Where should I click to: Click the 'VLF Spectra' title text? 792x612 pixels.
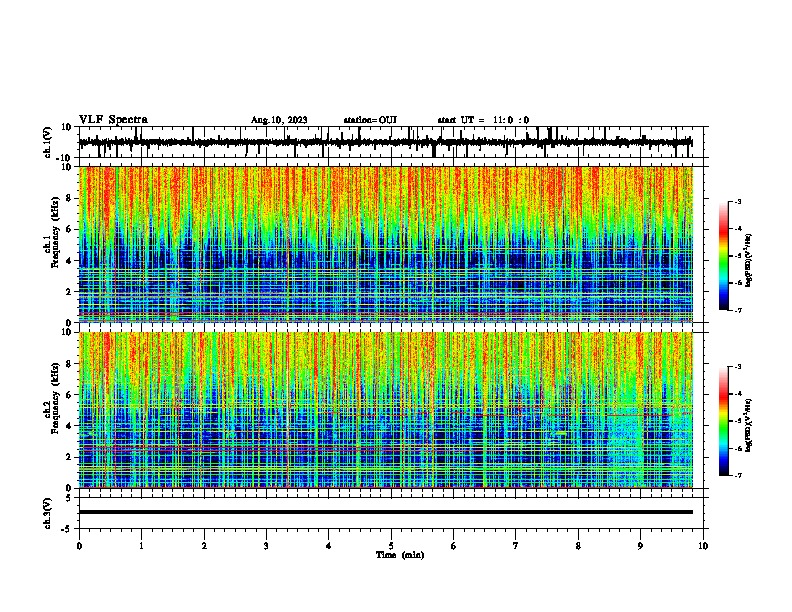(x=113, y=120)
